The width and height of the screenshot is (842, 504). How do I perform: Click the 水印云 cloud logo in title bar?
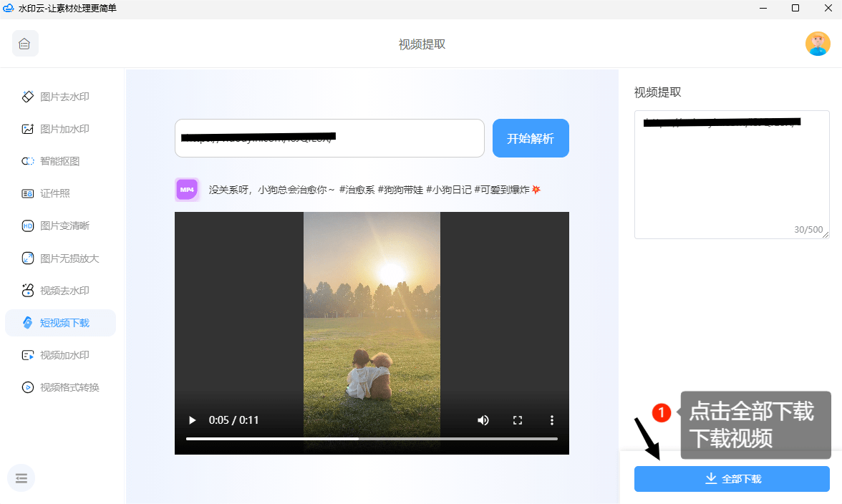tap(8, 8)
